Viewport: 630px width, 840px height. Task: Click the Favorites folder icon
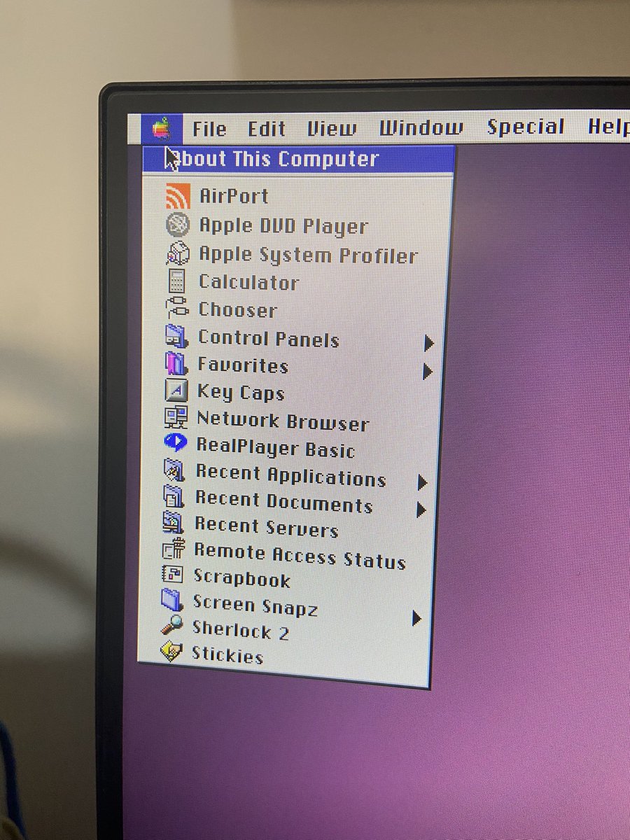point(176,365)
